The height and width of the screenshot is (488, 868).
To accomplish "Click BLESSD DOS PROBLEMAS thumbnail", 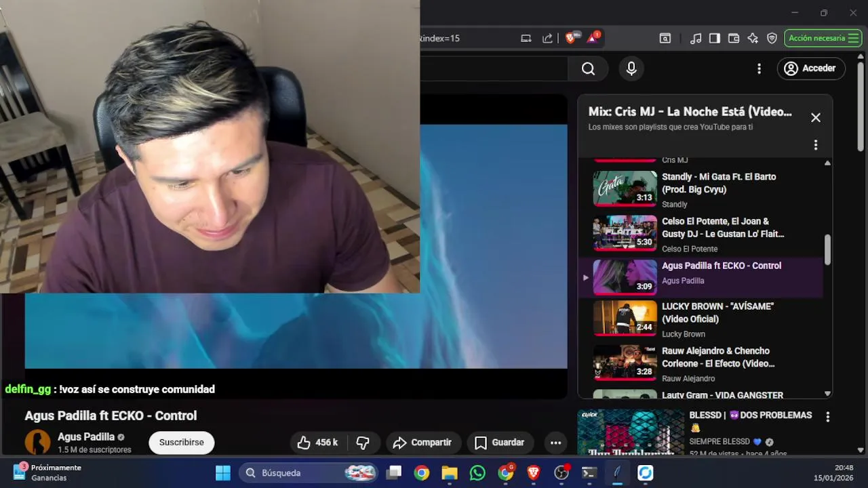I will (631, 432).
